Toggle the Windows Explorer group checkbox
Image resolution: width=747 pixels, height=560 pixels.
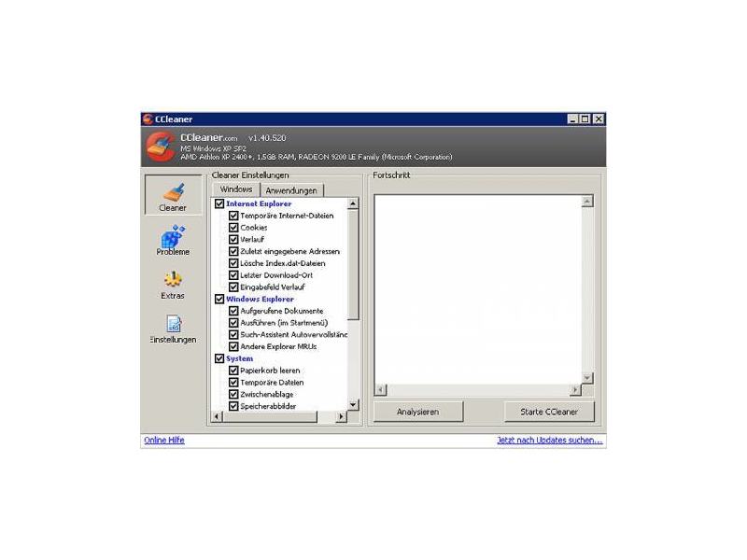[219, 299]
